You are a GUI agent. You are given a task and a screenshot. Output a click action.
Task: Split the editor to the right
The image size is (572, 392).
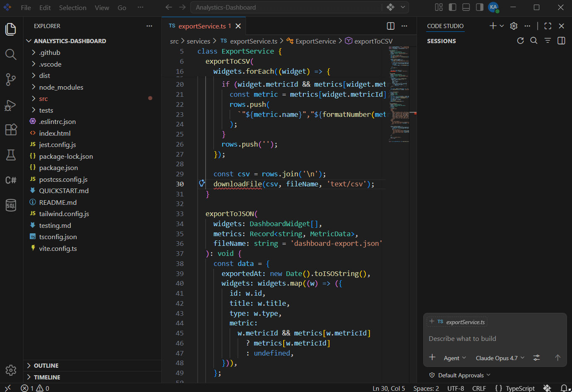(x=391, y=26)
